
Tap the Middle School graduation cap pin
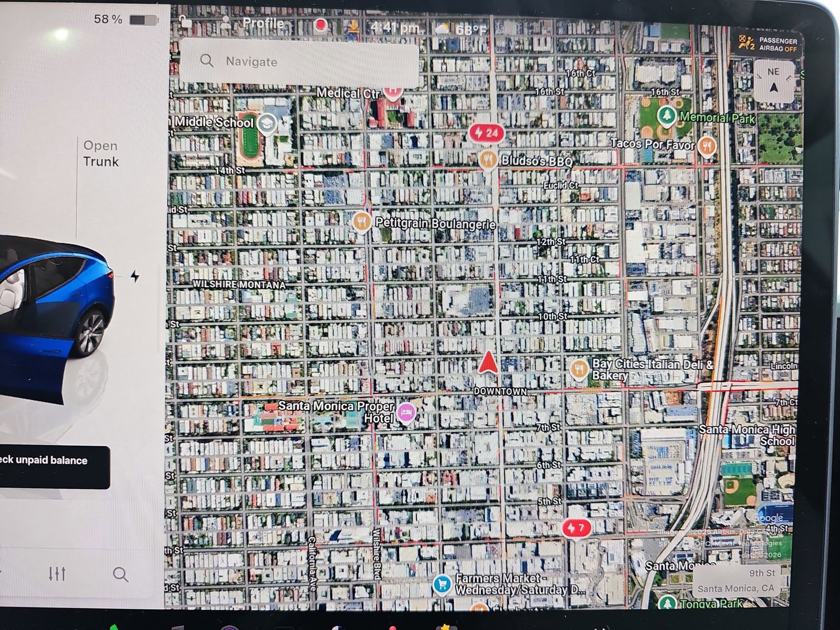(267, 123)
